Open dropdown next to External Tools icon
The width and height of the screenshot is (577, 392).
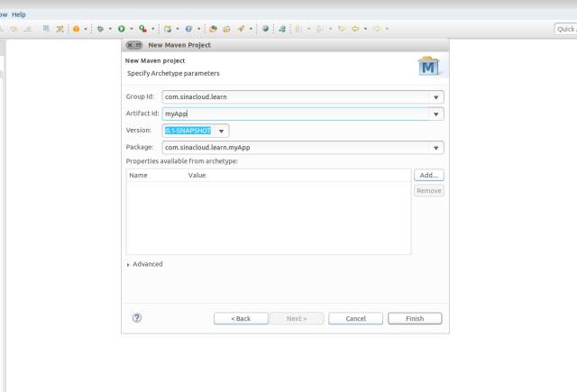(x=153, y=29)
